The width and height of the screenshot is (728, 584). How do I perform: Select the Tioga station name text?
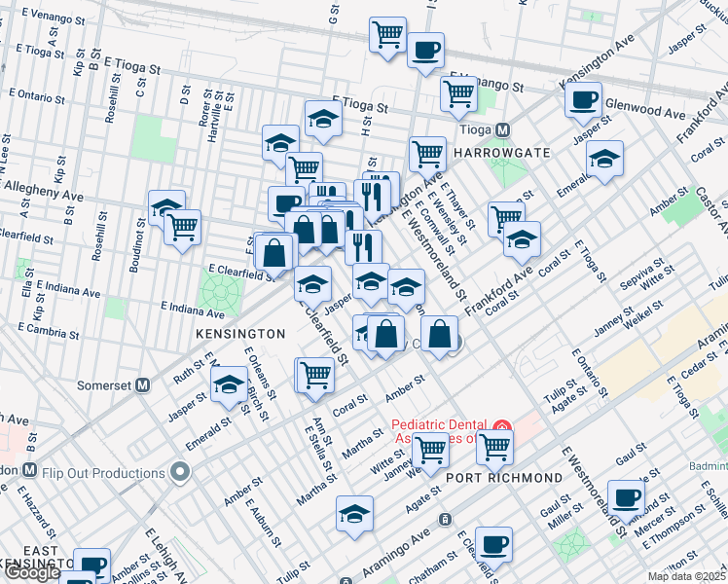point(476,130)
